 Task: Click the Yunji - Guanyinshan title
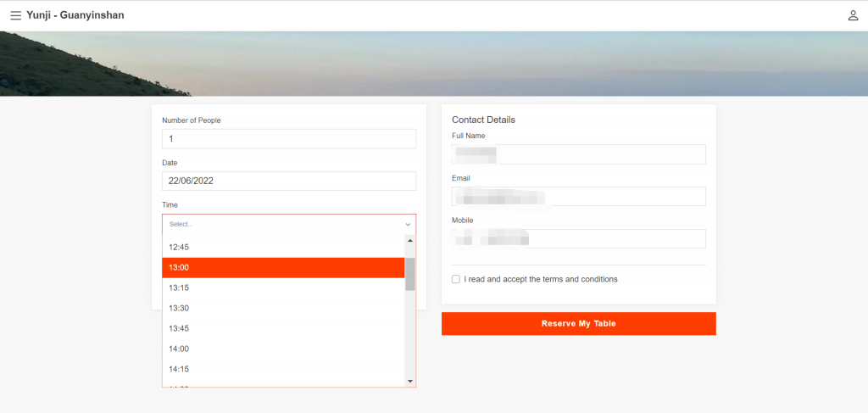point(75,15)
